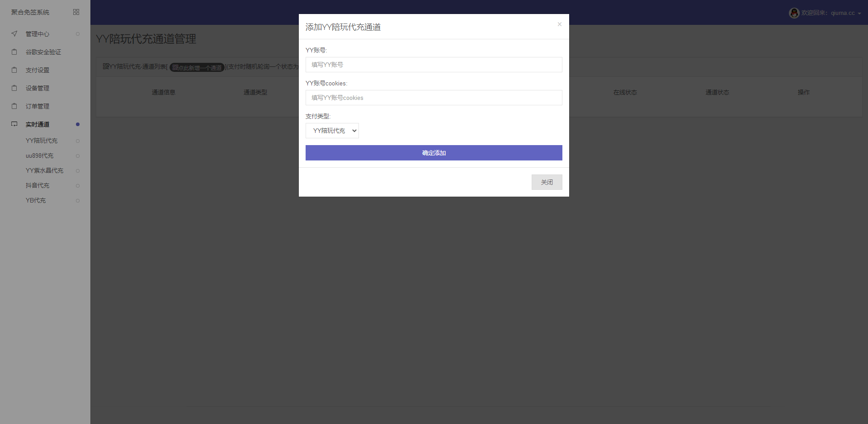Click the circle indicator beside 管理中心
Image resolution: width=868 pixels, height=424 pixels.
point(78,34)
